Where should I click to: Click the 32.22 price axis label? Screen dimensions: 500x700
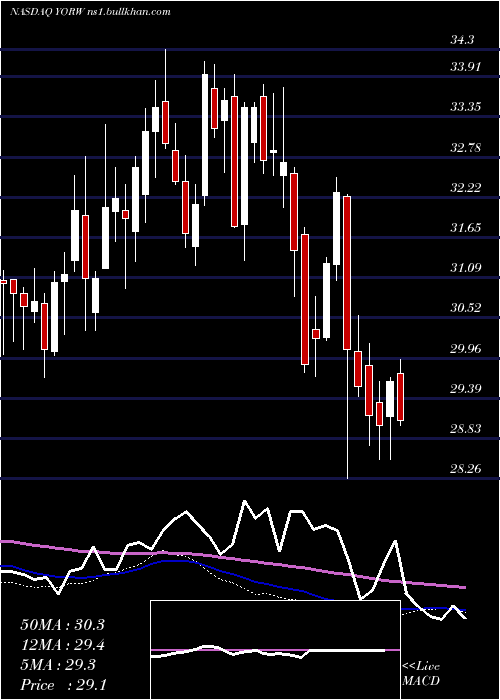(466, 188)
